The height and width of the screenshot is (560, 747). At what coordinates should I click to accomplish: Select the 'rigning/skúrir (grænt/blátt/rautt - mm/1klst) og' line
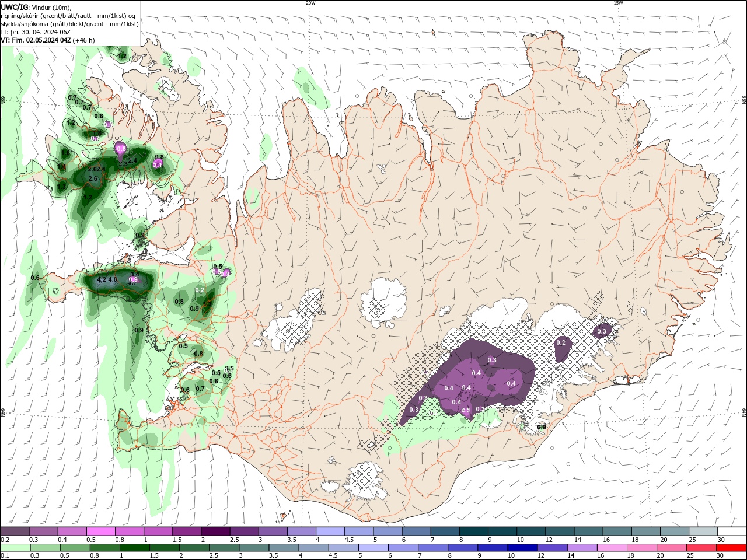pyautogui.click(x=68, y=16)
